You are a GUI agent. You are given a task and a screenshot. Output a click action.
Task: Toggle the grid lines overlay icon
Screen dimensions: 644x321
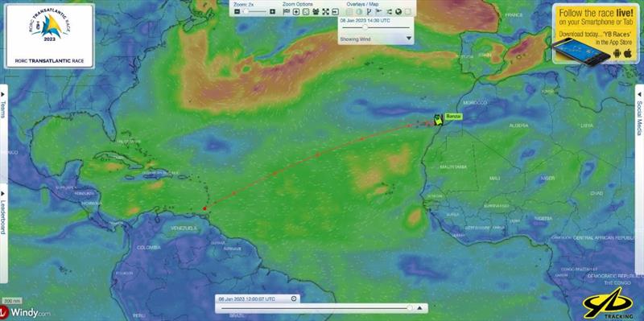tap(349, 12)
